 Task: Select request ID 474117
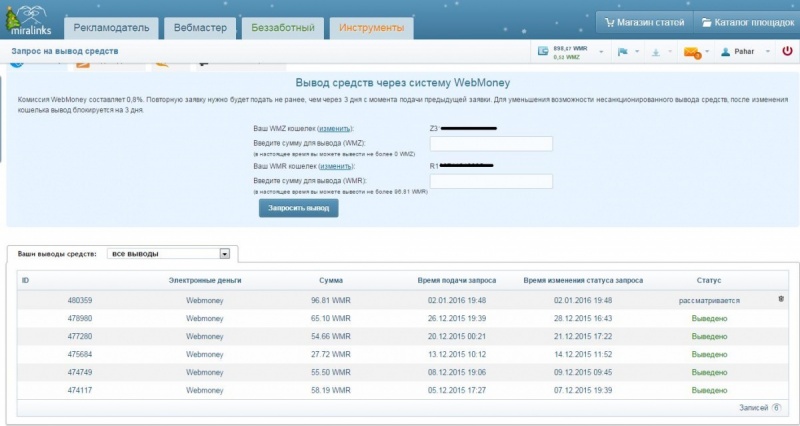[80, 390]
